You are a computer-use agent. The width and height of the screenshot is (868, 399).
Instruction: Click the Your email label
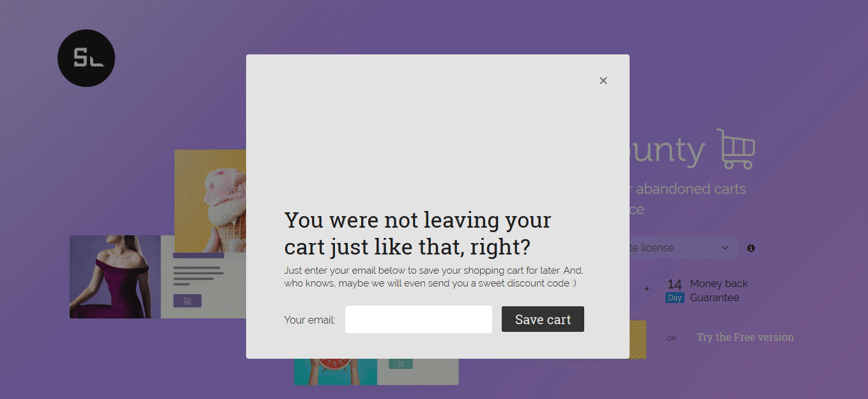pyautogui.click(x=309, y=320)
